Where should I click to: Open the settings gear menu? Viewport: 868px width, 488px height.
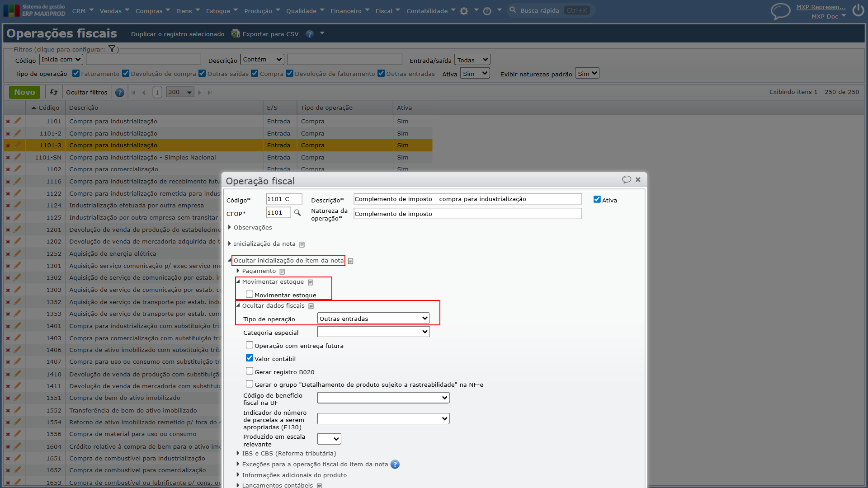464,11
